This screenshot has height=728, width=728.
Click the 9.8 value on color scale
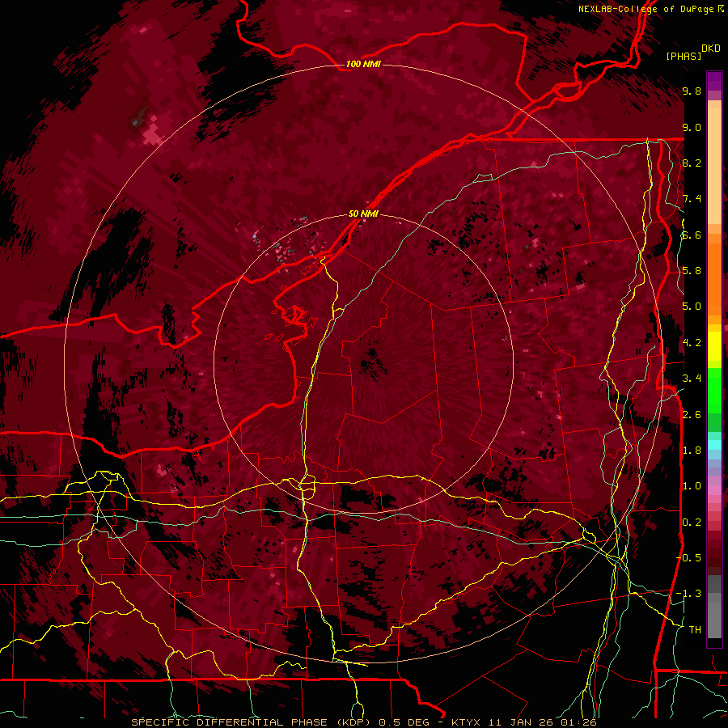[x=692, y=91]
